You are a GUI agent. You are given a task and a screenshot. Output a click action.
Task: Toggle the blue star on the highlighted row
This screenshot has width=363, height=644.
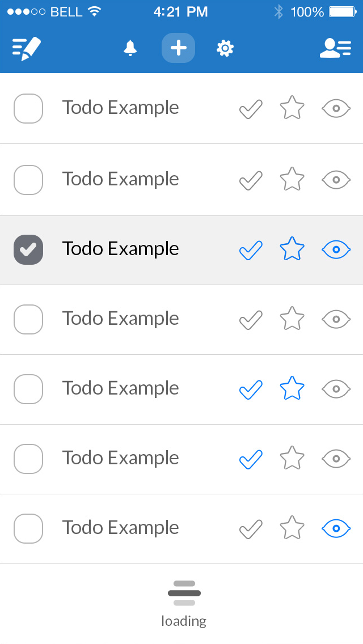292,248
